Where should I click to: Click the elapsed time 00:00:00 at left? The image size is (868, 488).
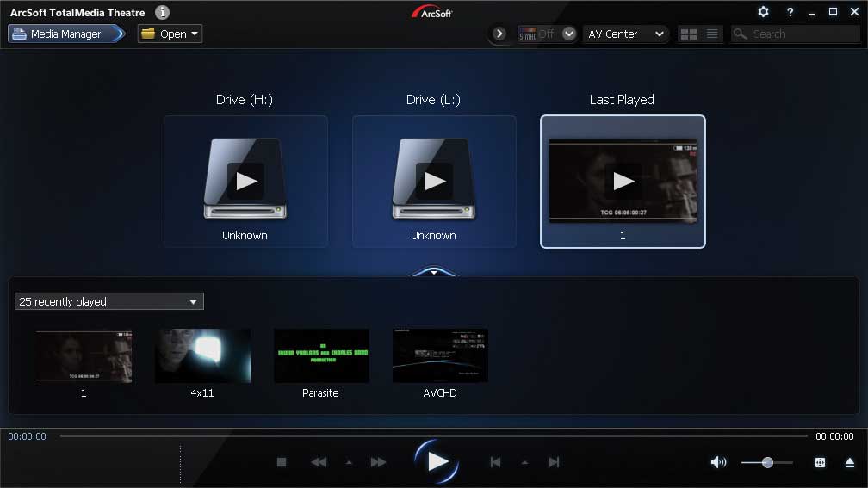point(28,436)
